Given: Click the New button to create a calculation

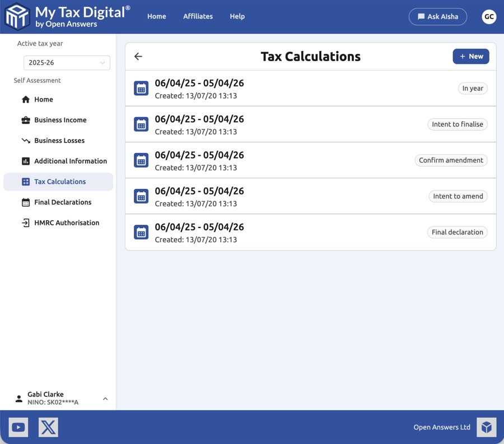Looking at the screenshot, I should [471, 56].
